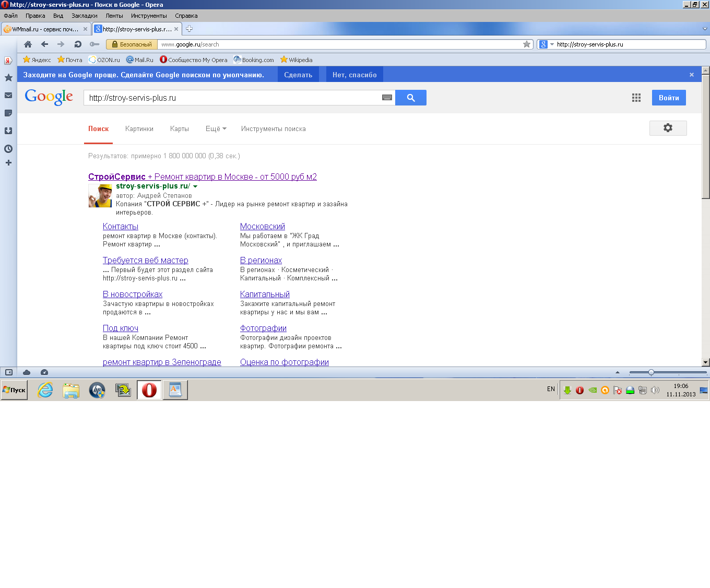The image size is (710, 588).
Task: Select the Карты search tab
Action: (x=179, y=128)
